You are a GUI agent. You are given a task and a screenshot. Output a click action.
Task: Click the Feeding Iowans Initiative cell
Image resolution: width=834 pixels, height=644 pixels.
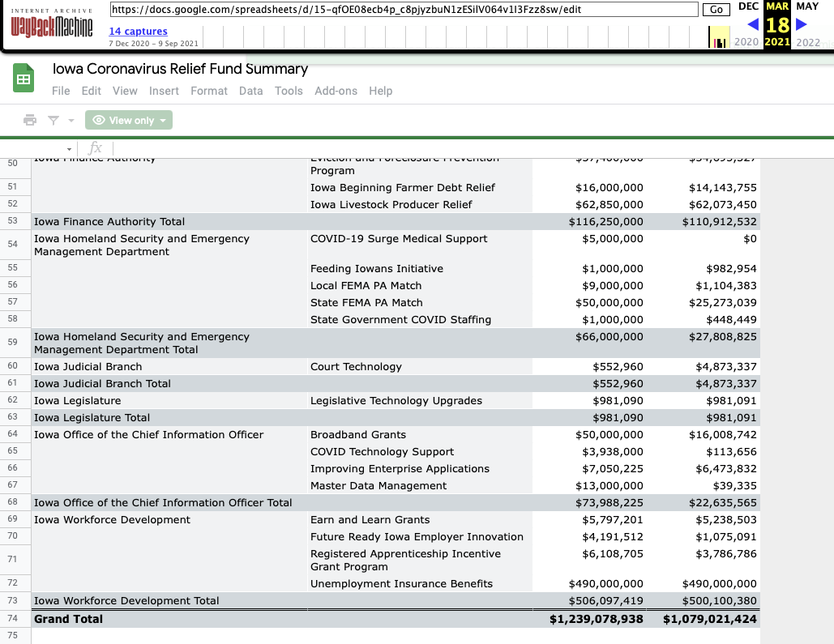420,268
